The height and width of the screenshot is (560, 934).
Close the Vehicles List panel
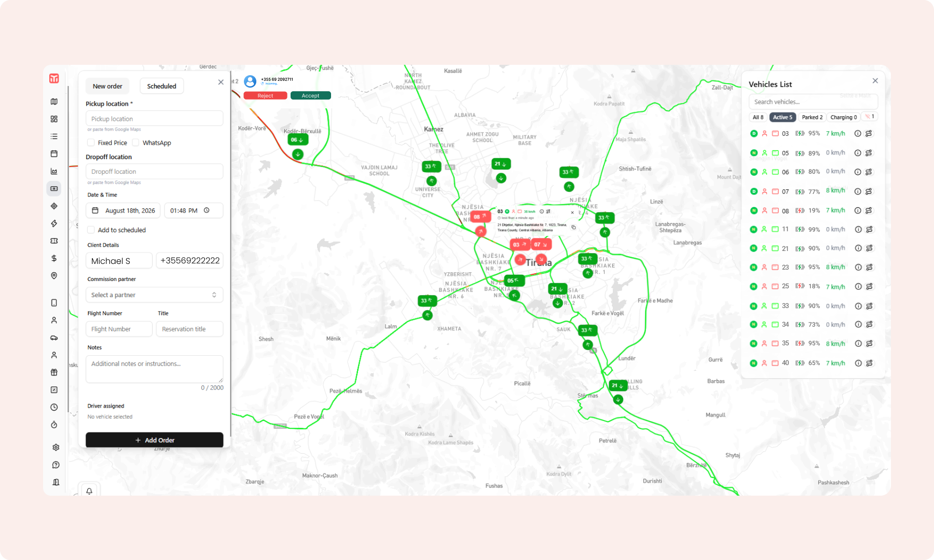pos(875,81)
